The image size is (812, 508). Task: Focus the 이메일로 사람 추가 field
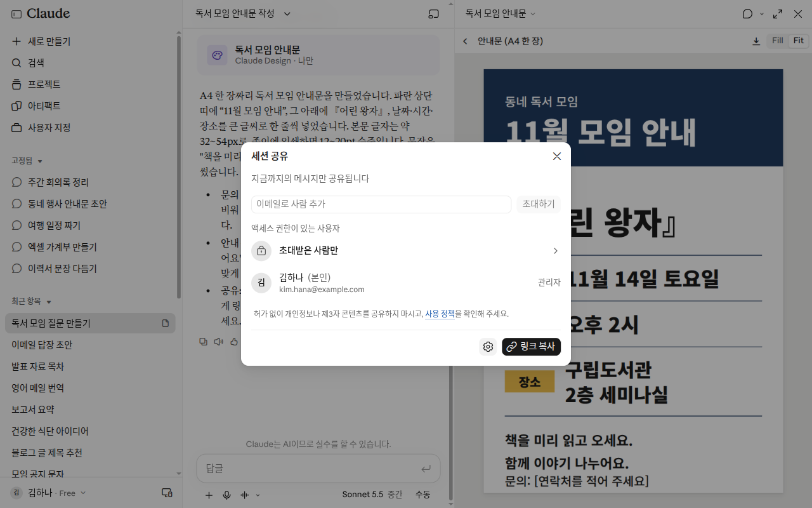click(x=381, y=204)
